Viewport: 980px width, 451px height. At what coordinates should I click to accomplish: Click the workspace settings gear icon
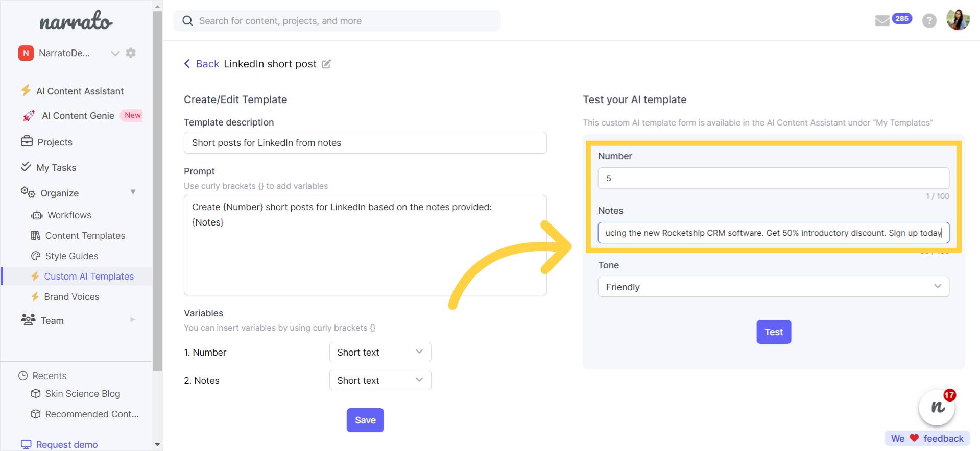(x=131, y=53)
